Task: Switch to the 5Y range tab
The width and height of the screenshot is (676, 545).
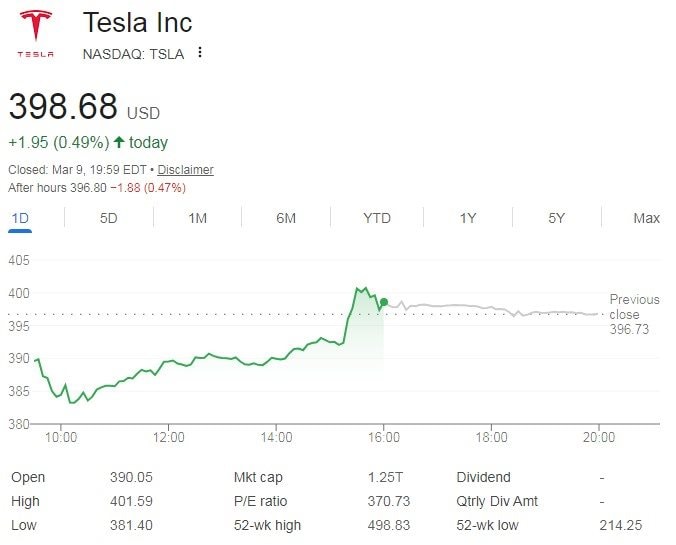Action: 557,218
